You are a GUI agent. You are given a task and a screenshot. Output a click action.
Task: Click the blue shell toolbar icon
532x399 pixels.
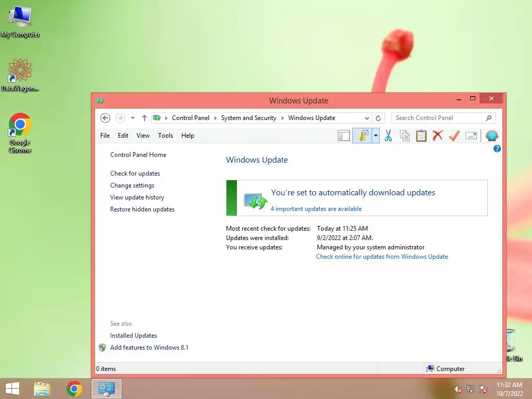[x=491, y=136]
